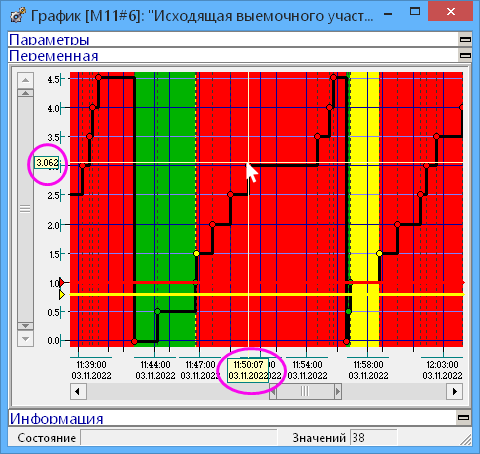Click the red threshold marker at 1.0
The image size is (480, 454).
point(62,283)
